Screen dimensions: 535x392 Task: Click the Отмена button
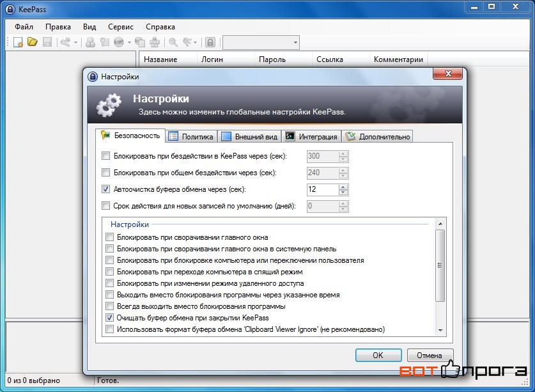coord(430,355)
